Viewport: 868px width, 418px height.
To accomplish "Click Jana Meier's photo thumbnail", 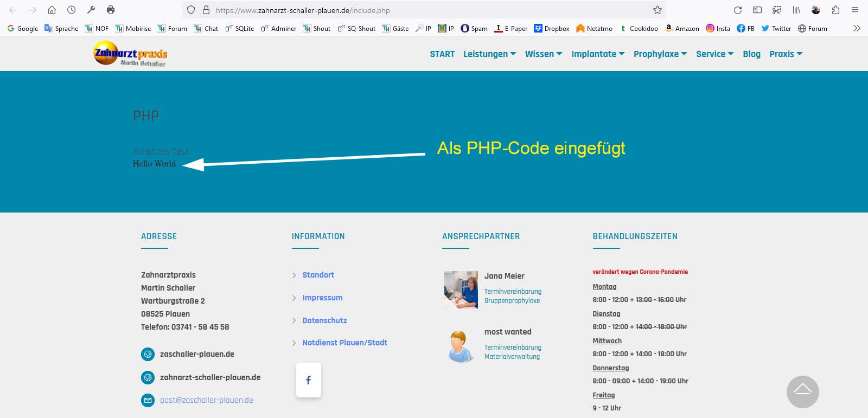I will (461, 290).
